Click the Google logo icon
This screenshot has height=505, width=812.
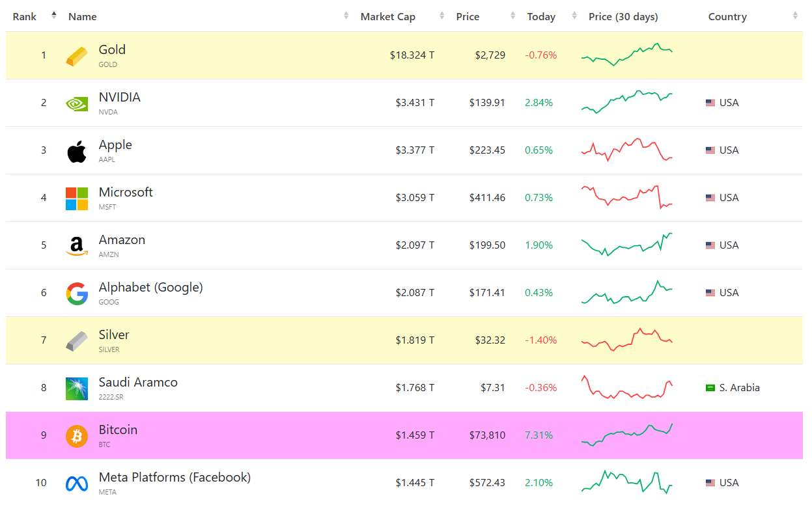76,293
